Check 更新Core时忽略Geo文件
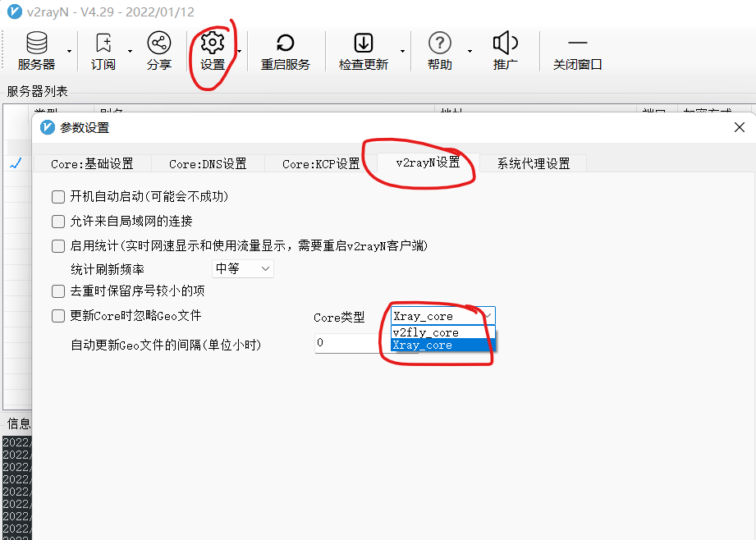Screen dimensions: 756x540 [58, 316]
